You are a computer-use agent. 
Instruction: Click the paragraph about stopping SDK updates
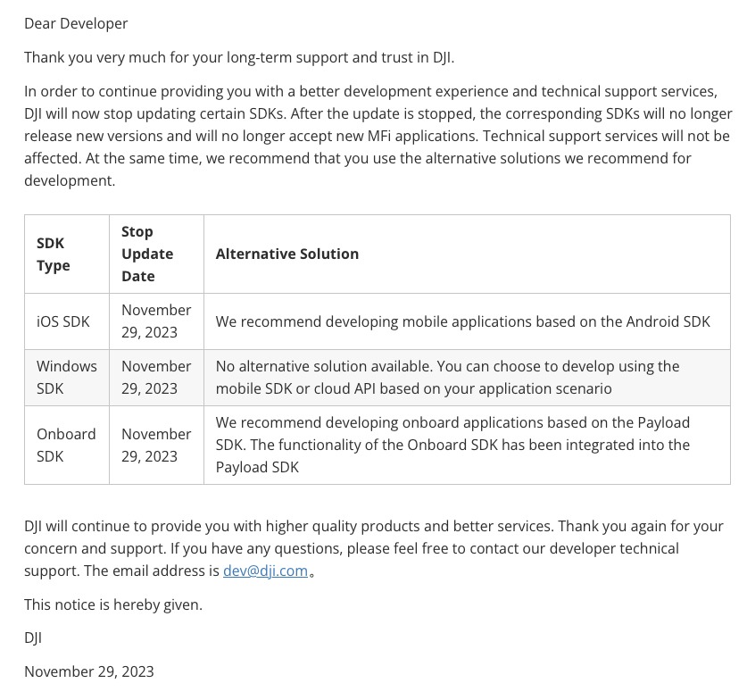(x=378, y=136)
